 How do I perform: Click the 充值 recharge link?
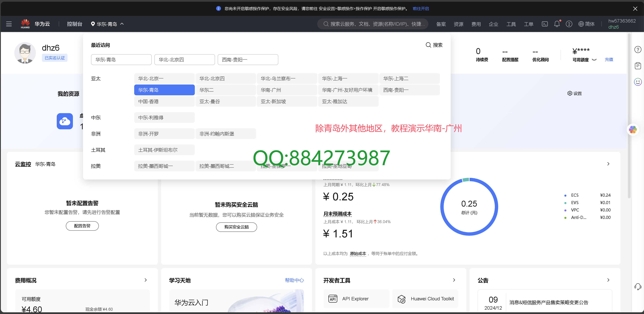point(609,59)
